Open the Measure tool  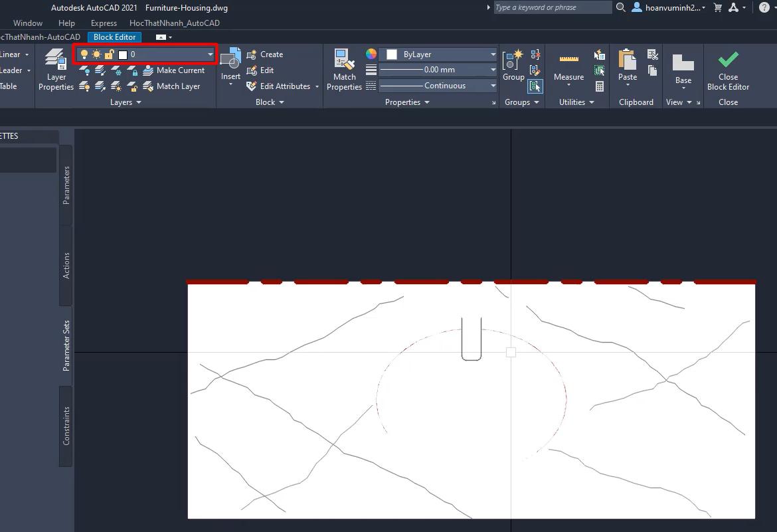point(568,64)
